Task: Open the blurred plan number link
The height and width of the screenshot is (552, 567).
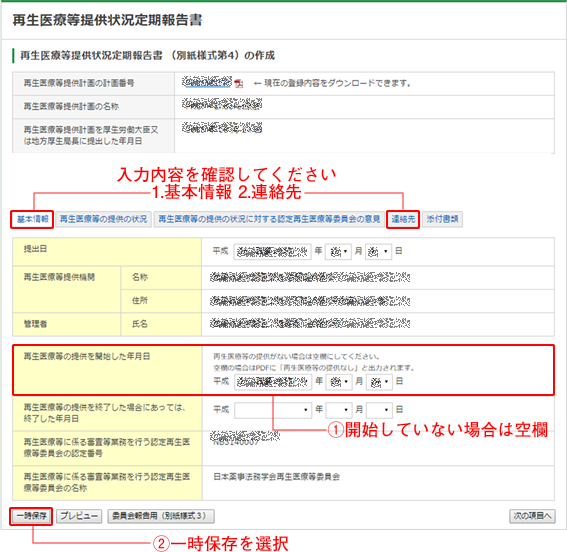Action: 207,82
